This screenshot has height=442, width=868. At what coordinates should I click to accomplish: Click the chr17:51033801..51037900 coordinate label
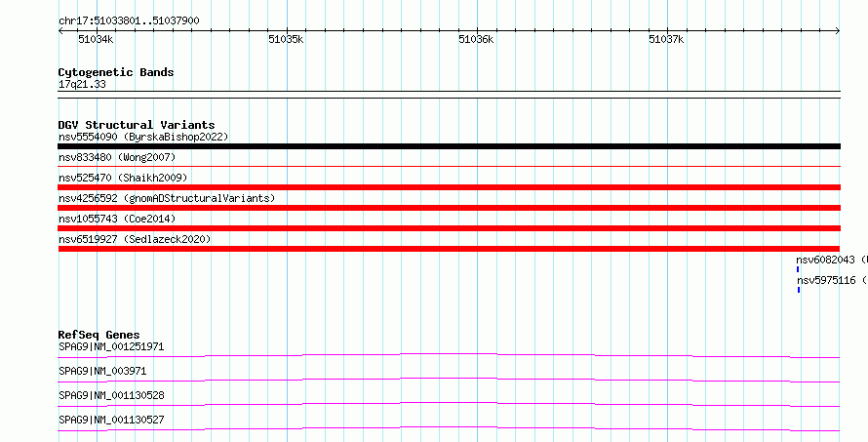129,21
